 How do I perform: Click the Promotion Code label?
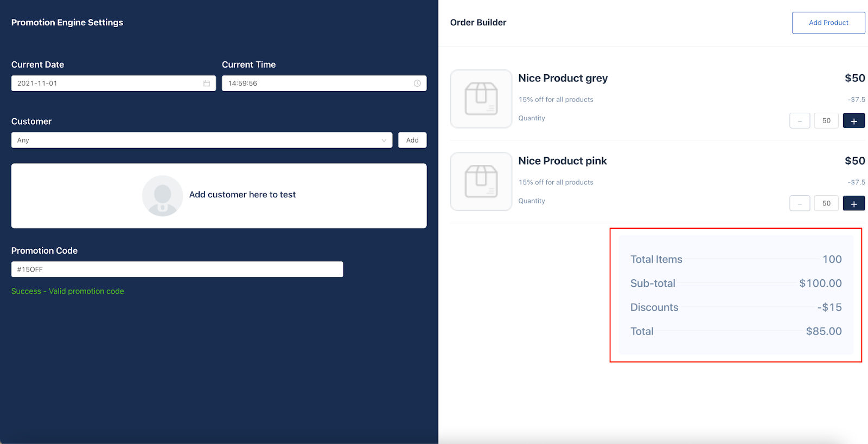click(x=44, y=251)
